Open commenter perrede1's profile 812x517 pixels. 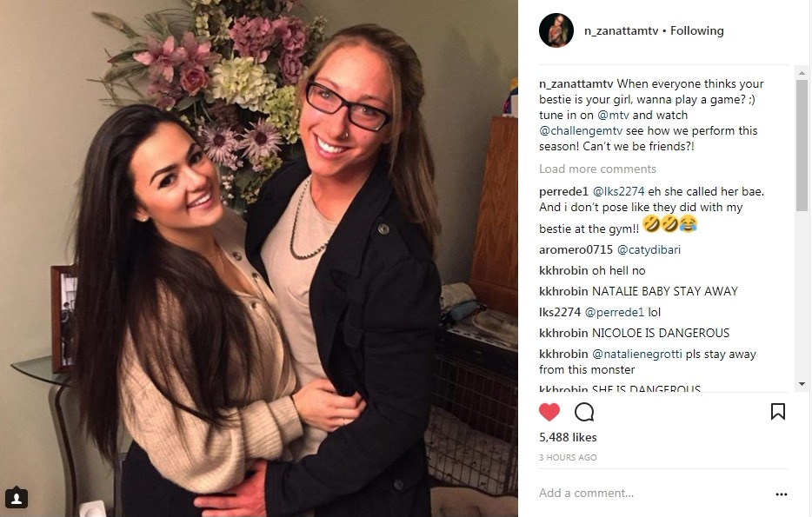point(563,191)
